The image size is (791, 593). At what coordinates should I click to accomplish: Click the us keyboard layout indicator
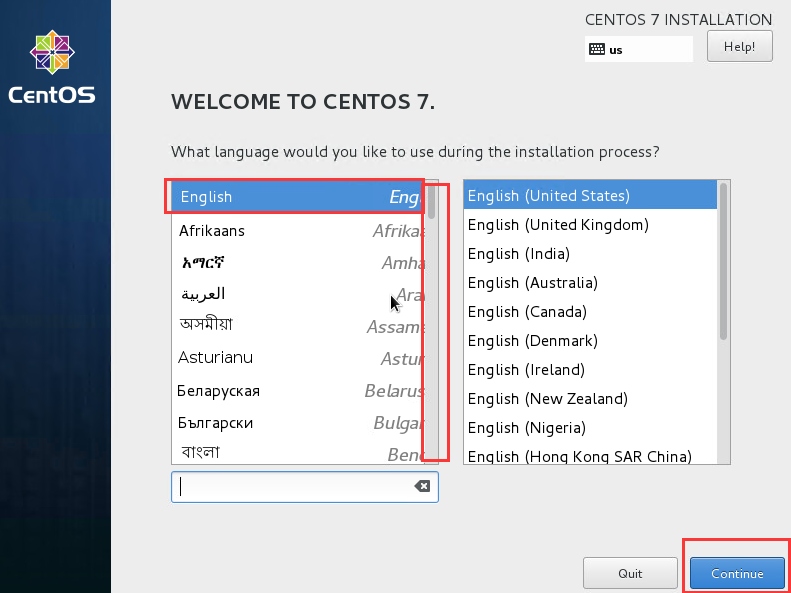coord(639,49)
